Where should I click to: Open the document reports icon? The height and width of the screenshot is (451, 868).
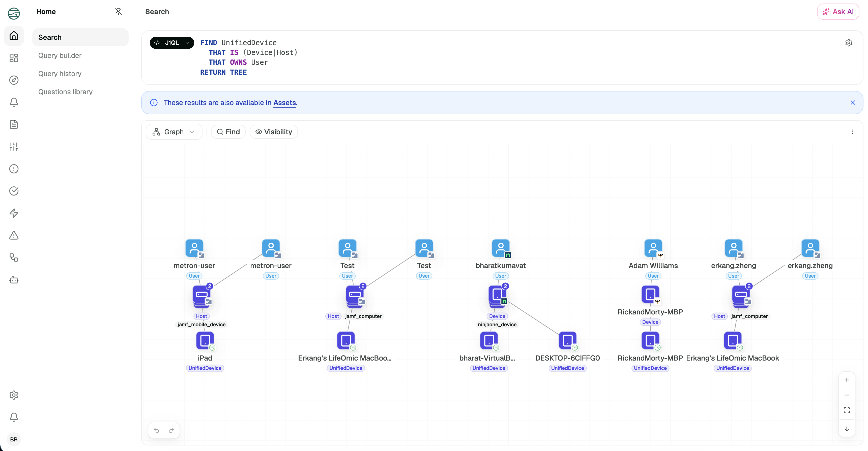[14, 124]
